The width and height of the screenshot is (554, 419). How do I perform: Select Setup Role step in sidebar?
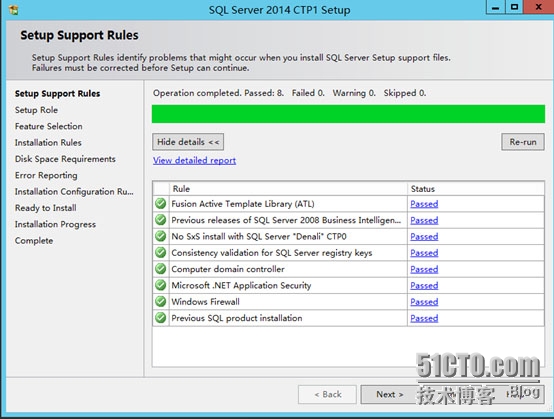(x=36, y=110)
